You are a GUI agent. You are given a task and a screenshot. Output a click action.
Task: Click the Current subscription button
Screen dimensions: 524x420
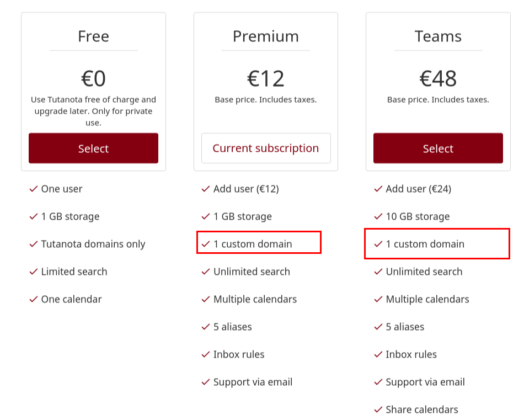point(266,148)
